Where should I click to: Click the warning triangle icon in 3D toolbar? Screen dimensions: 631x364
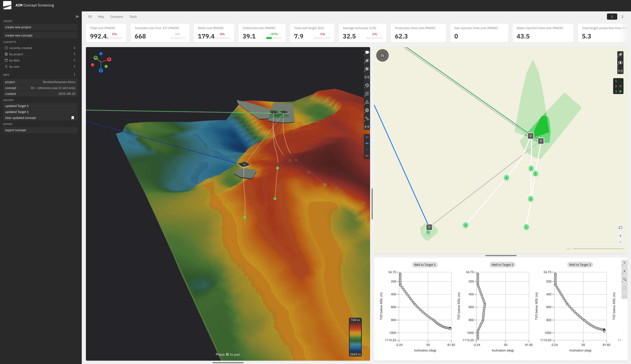(367, 102)
